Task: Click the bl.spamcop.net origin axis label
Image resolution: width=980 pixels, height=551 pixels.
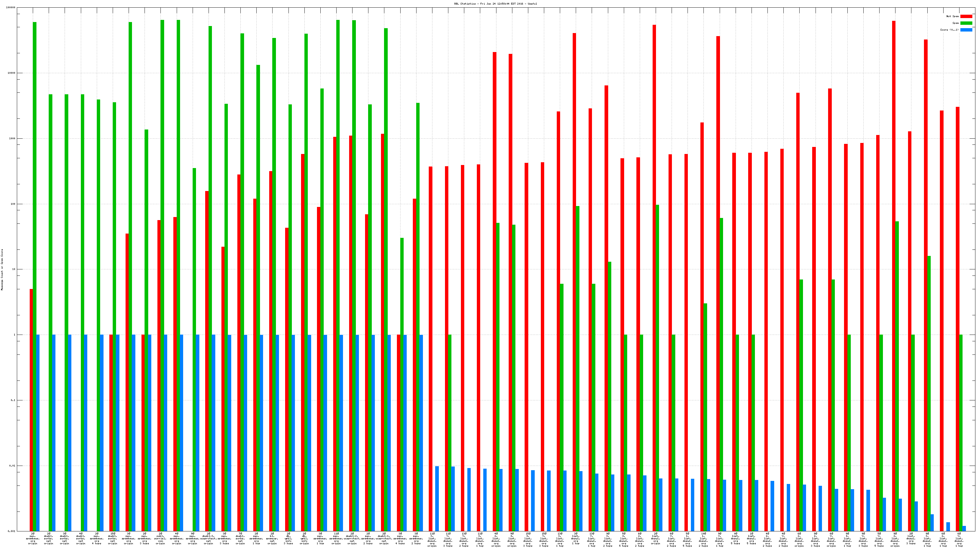Action: (272, 538)
